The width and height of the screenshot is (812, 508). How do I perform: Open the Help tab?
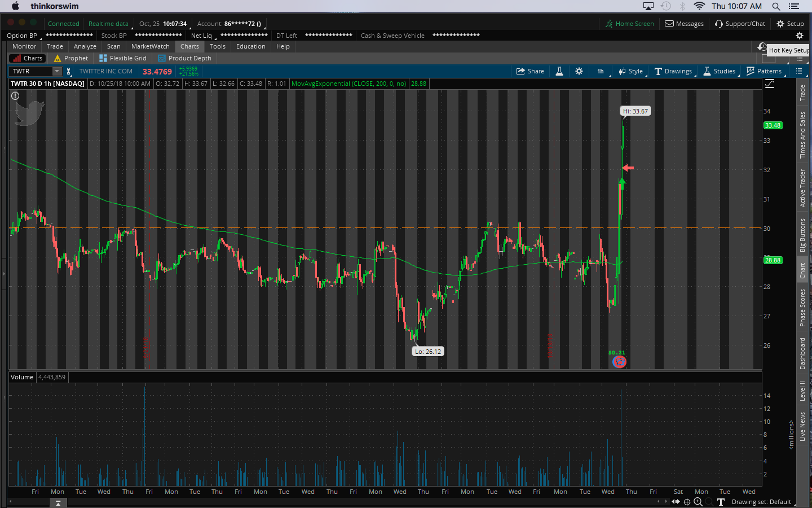[x=283, y=46]
